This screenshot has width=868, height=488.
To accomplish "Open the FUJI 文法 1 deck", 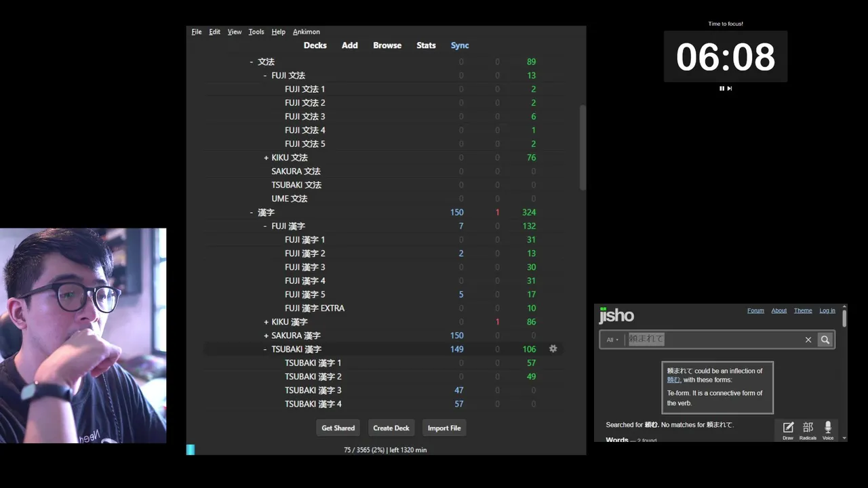I will [305, 89].
